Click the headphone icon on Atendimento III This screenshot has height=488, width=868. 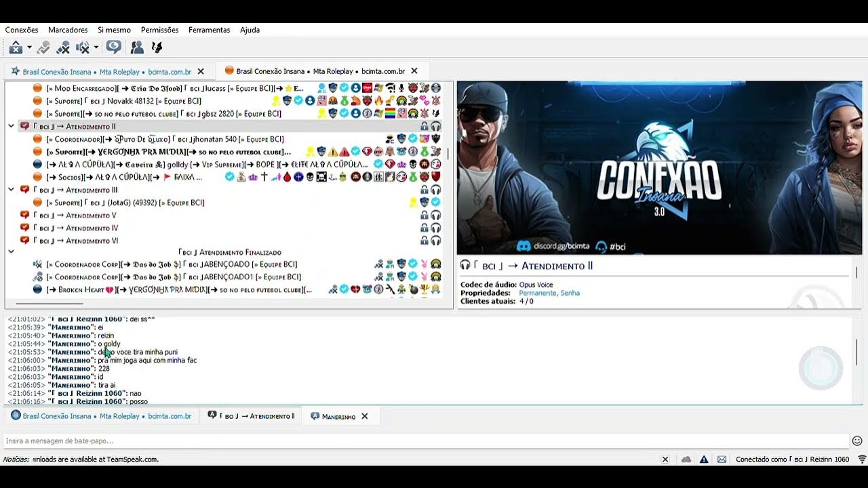[436, 190]
